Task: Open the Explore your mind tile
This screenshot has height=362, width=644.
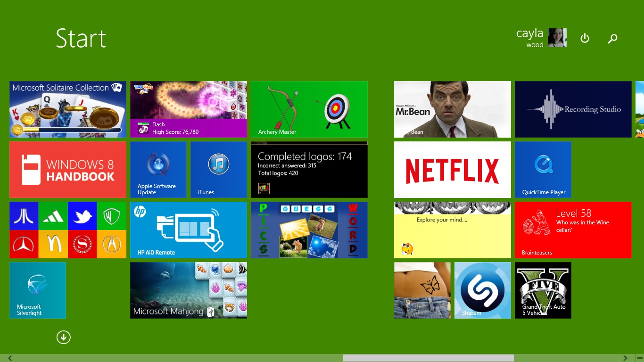Action: click(x=453, y=230)
